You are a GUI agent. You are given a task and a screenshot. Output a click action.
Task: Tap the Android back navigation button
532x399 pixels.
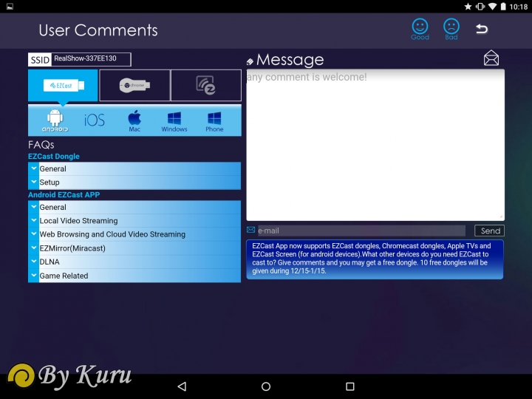coord(183,386)
